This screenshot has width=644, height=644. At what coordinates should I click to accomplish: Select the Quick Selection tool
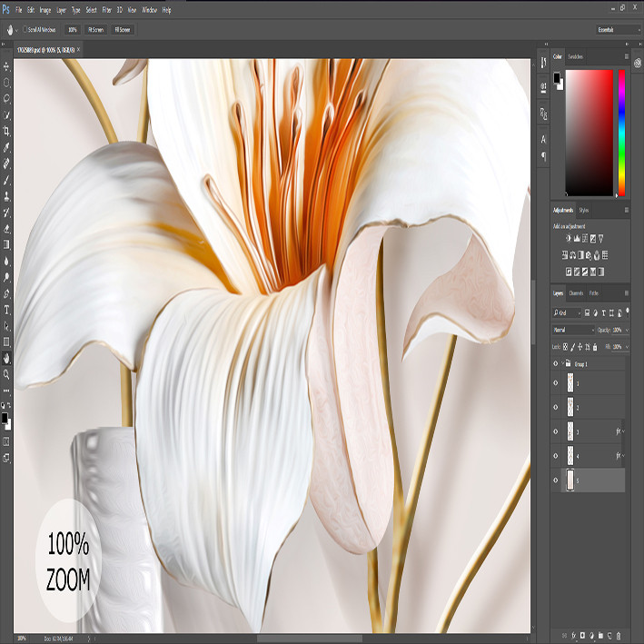pyautogui.click(x=6, y=115)
